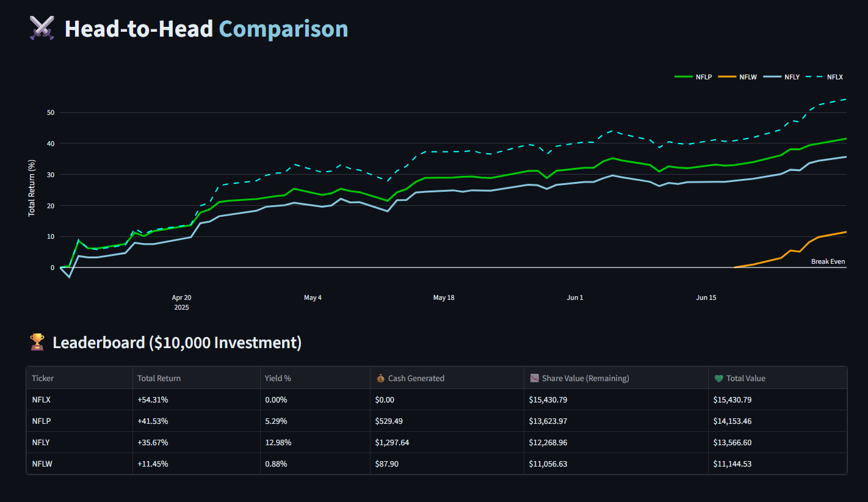Click the $0.00 cash generated cell
868x502 pixels.
(447, 399)
